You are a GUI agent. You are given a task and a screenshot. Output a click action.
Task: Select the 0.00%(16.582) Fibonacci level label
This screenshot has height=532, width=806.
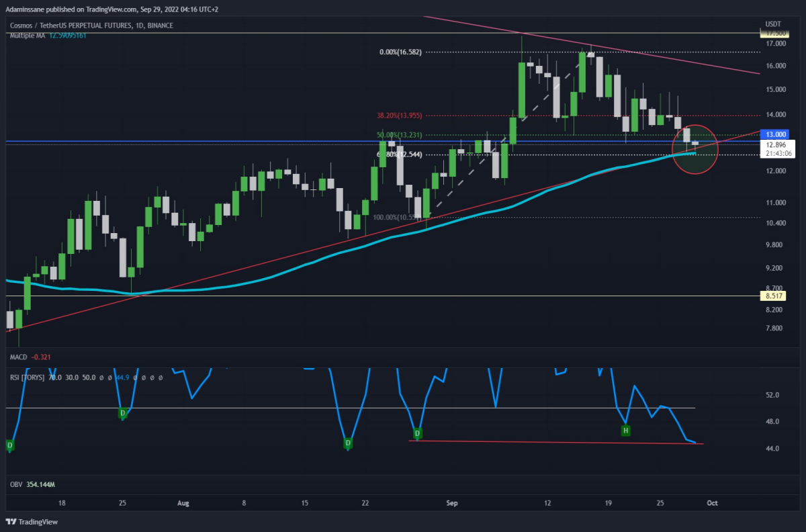pyautogui.click(x=400, y=51)
